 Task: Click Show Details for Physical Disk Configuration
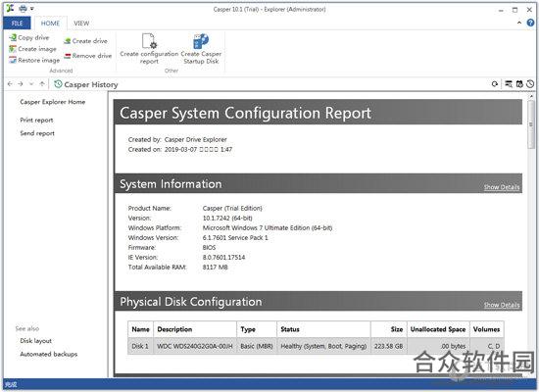point(502,305)
